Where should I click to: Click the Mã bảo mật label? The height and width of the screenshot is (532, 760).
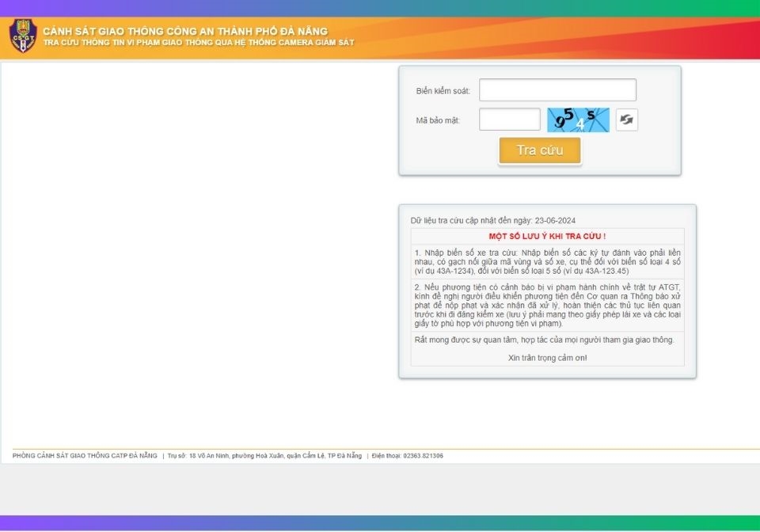438,120
